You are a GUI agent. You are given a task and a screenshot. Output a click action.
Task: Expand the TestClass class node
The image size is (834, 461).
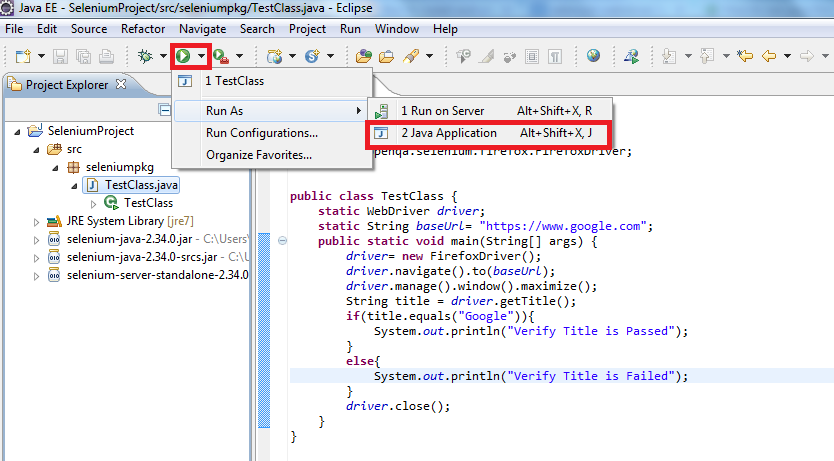coord(94,204)
